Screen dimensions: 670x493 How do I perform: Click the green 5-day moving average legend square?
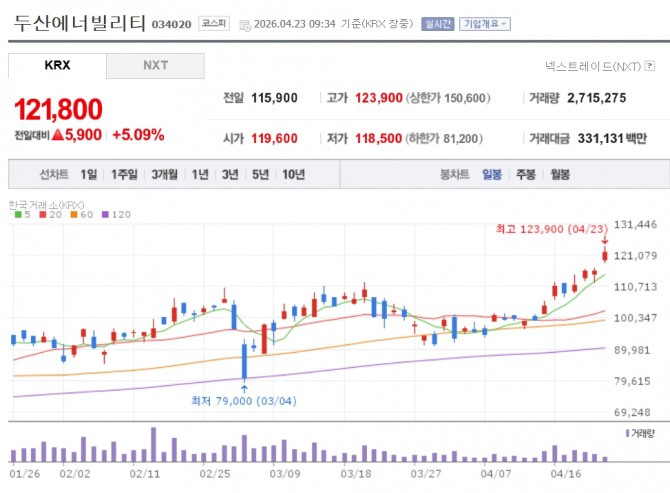coord(18,214)
